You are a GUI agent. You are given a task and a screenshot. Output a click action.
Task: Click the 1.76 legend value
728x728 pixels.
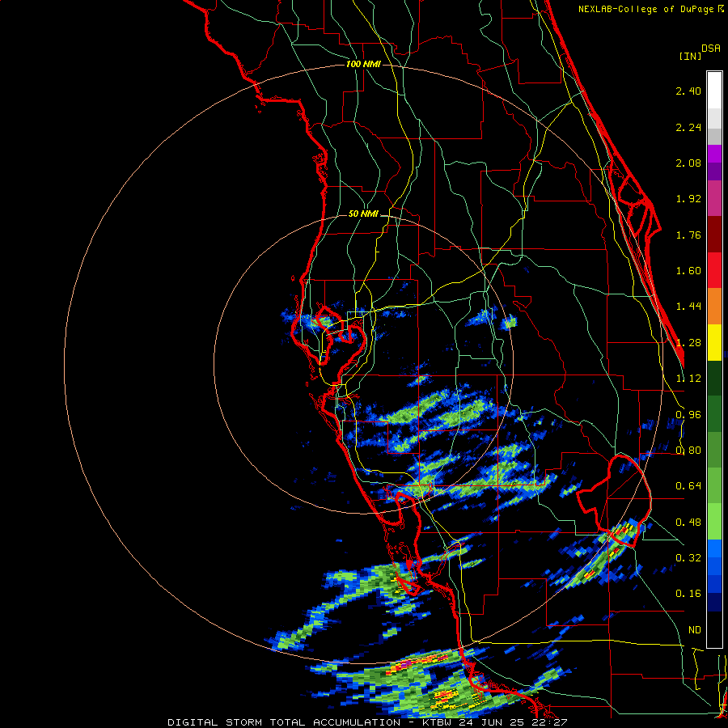tap(688, 235)
